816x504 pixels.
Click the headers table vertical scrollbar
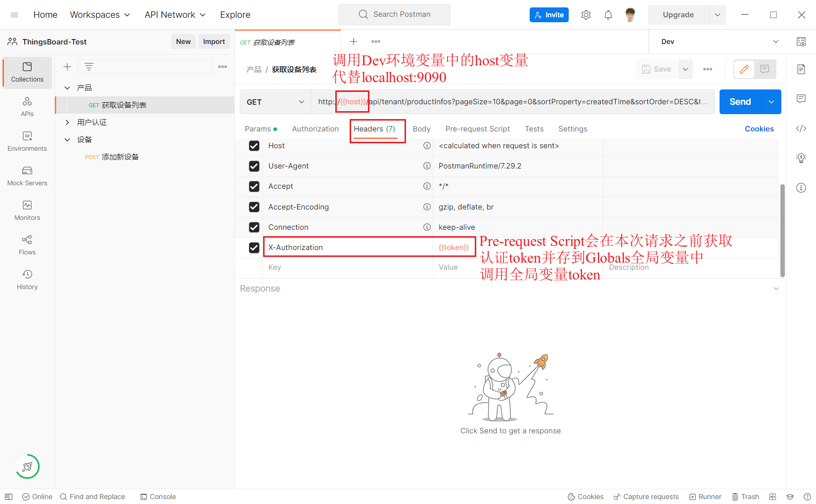(782, 231)
